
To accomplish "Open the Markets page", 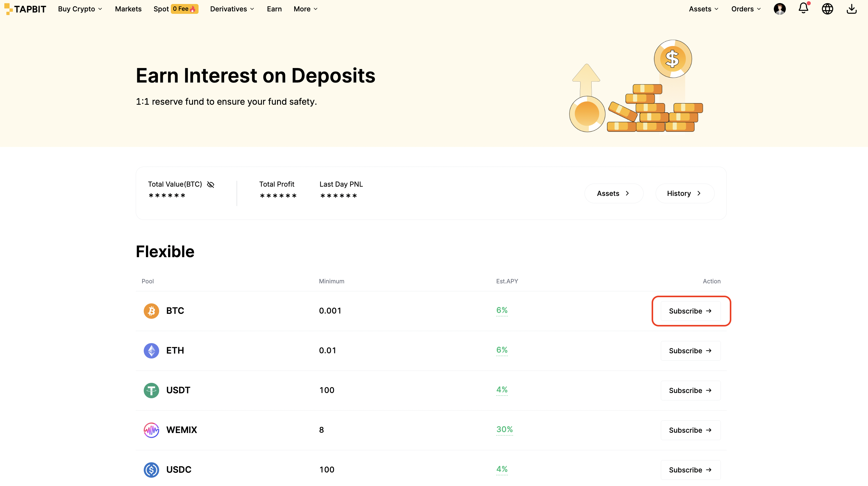I will coord(128,9).
